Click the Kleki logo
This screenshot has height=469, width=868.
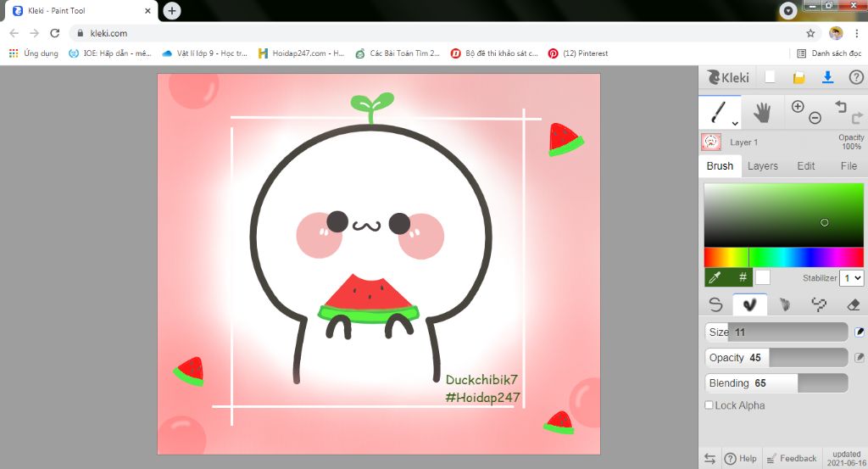pos(728,77)
